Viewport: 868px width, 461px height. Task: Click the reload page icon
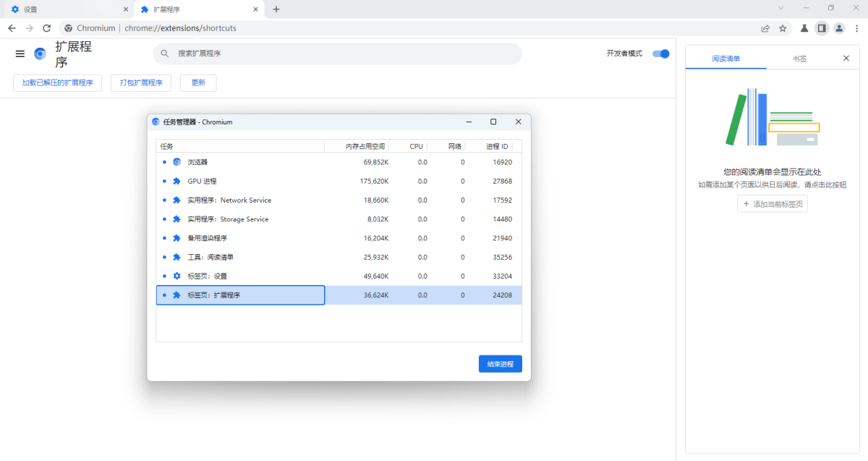coord(47,28)
